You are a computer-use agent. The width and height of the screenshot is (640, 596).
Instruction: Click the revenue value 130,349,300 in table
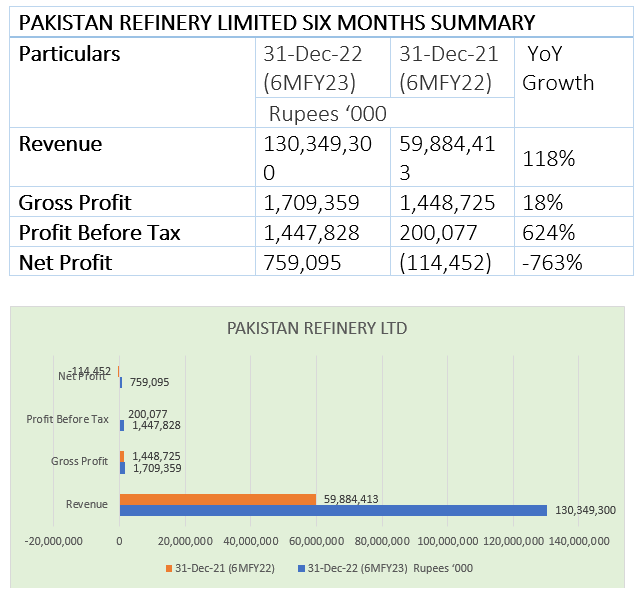tap(318, 158)
